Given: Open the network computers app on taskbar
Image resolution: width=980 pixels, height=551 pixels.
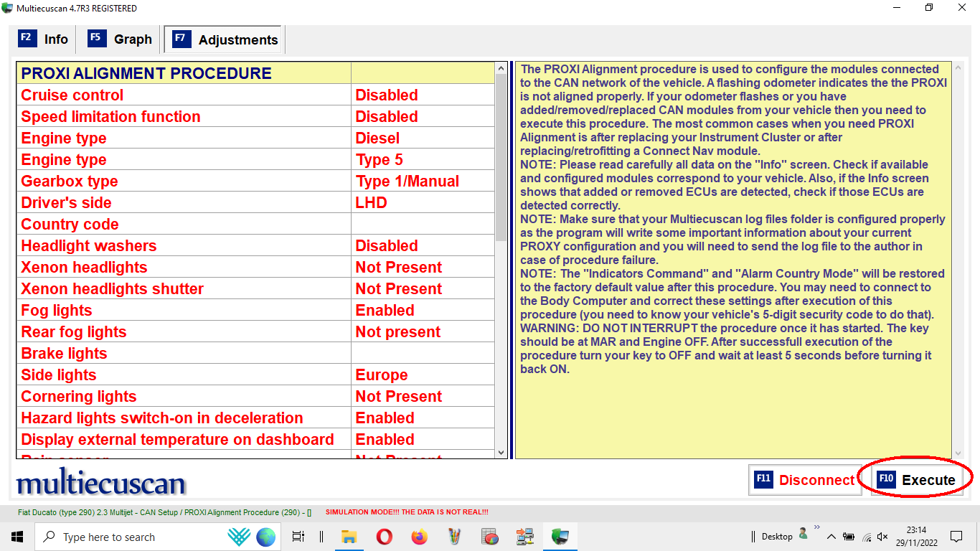Looking at the screenshot, I should pos(524,537).
